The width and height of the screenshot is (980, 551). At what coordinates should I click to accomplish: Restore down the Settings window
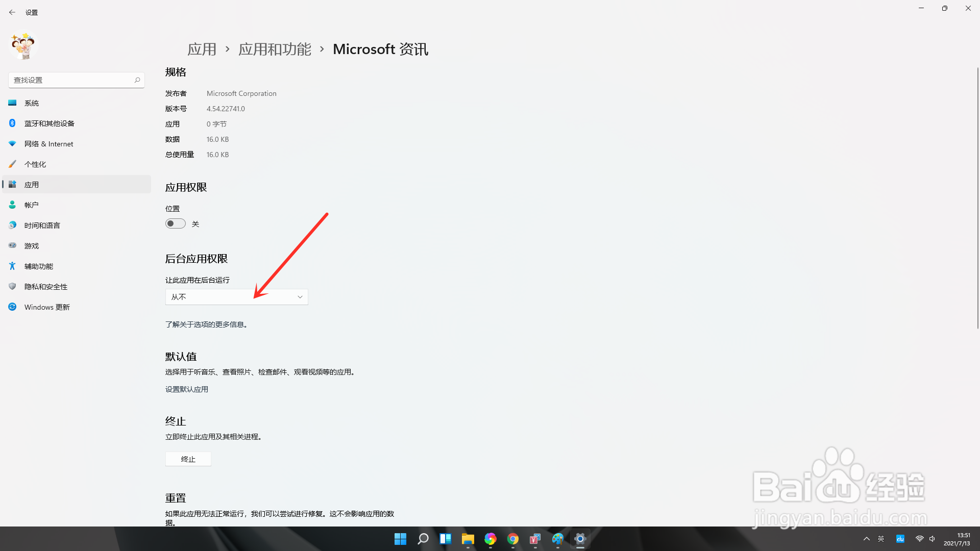pyautogui.click(x=945, y=8)
